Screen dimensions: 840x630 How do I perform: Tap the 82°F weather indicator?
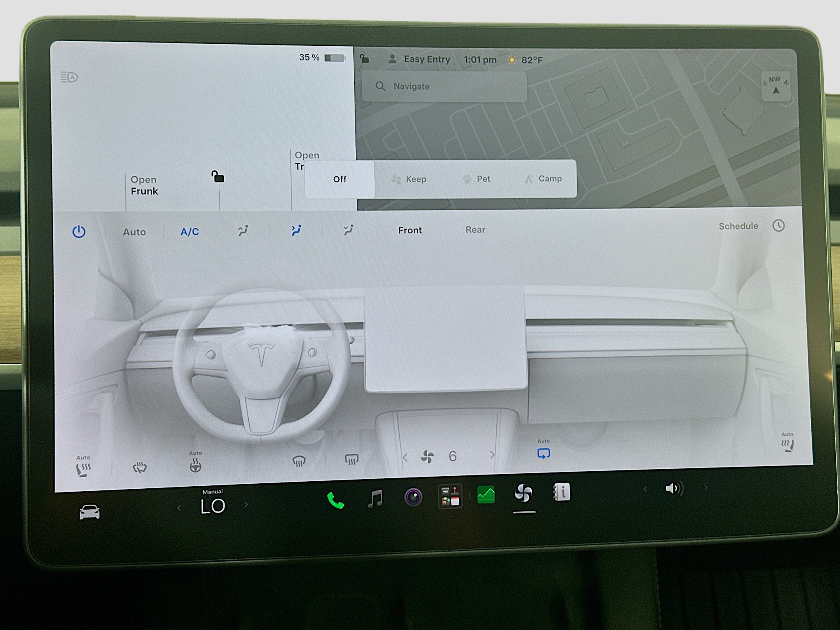coord(525,60)
